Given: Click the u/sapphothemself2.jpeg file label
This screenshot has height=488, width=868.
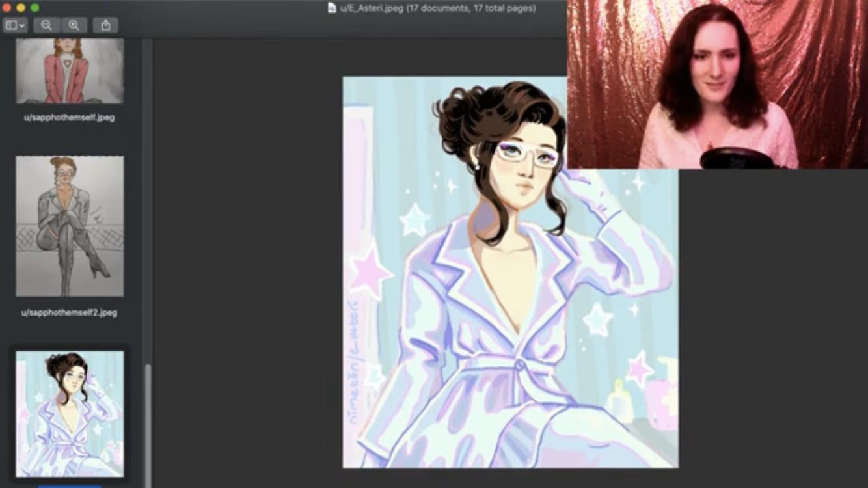Looking at the screenshot, I should [x=70, y=312].
